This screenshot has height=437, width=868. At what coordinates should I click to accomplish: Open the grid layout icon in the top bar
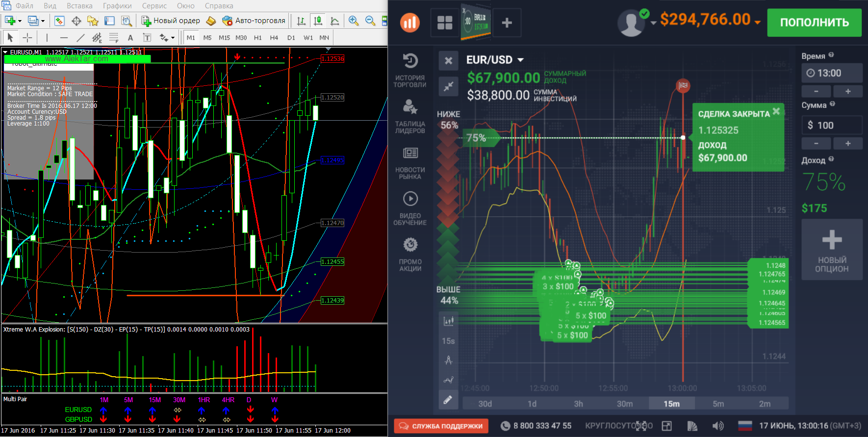coord(445,23)
